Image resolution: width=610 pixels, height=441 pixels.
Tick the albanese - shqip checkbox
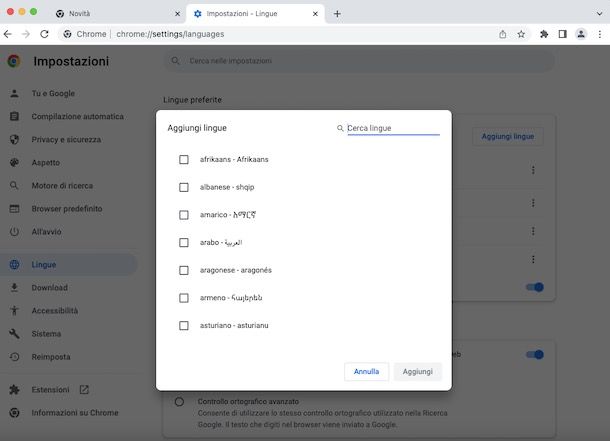click(184, 187)
